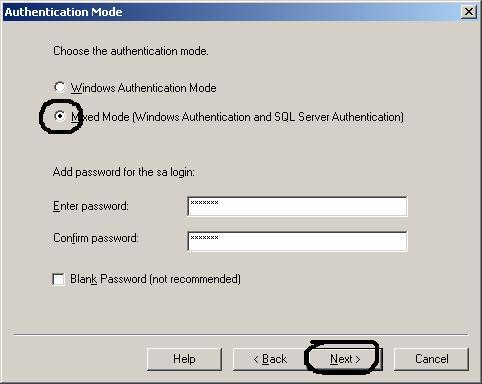Click the 'Enter password:' label
The image size is (482, 384).
click(91, 206)
